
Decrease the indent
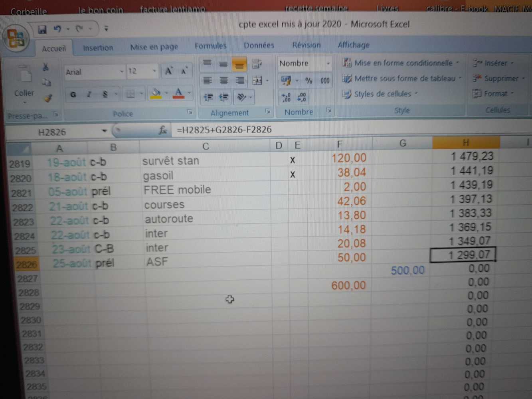click(x=208, y=97)
